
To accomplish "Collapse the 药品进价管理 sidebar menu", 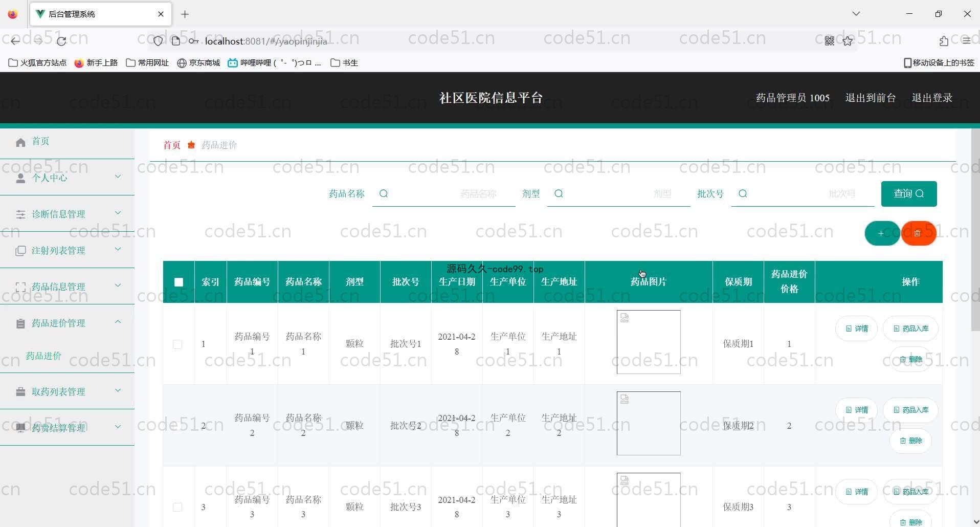I will point(67,323).
